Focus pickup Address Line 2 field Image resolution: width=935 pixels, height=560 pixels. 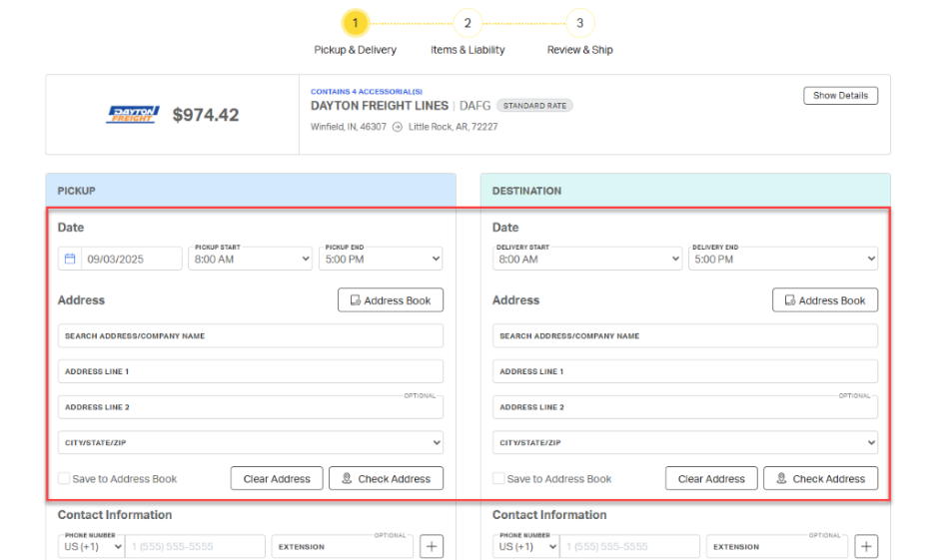(x=251, y=407)
